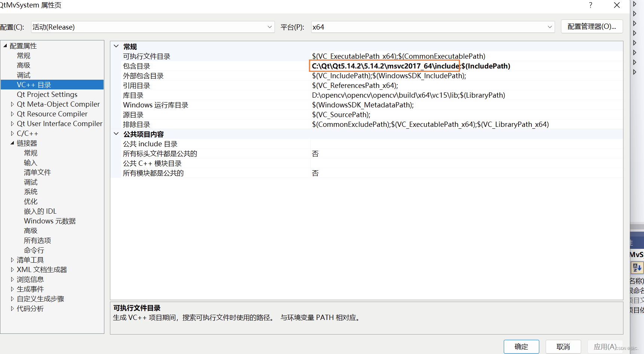This screenshot has height=354, width=644.
Task: Select 所有选项 under 链接器
Action: [37, 240]
